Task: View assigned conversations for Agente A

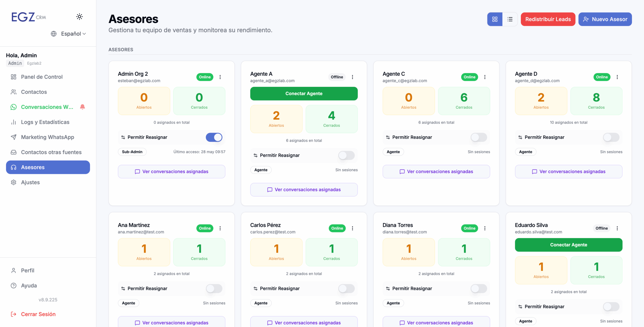Action: pos(304,190)
